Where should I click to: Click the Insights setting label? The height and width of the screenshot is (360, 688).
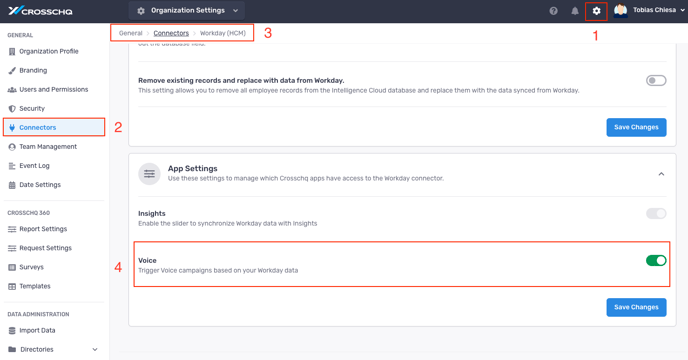(x=152, y=213)
